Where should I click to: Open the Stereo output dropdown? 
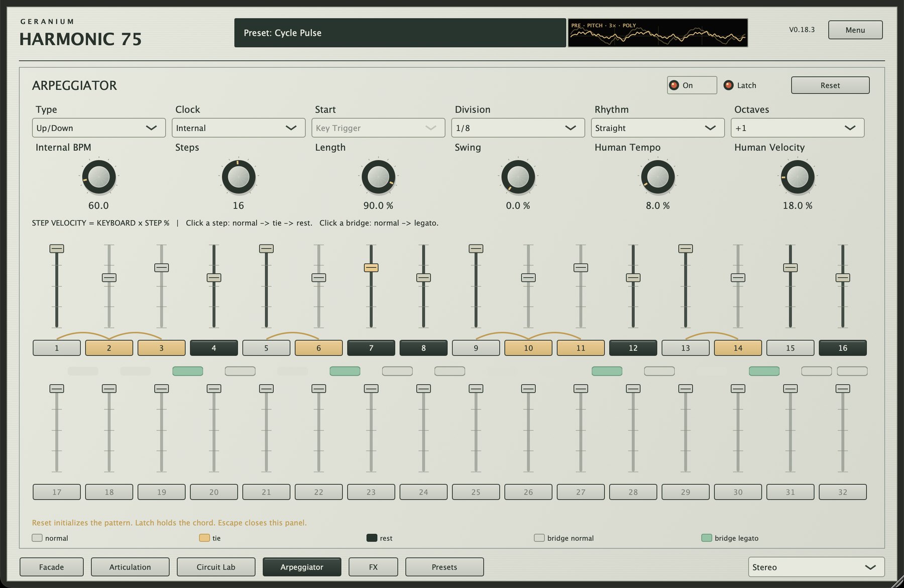coord(816,567)
